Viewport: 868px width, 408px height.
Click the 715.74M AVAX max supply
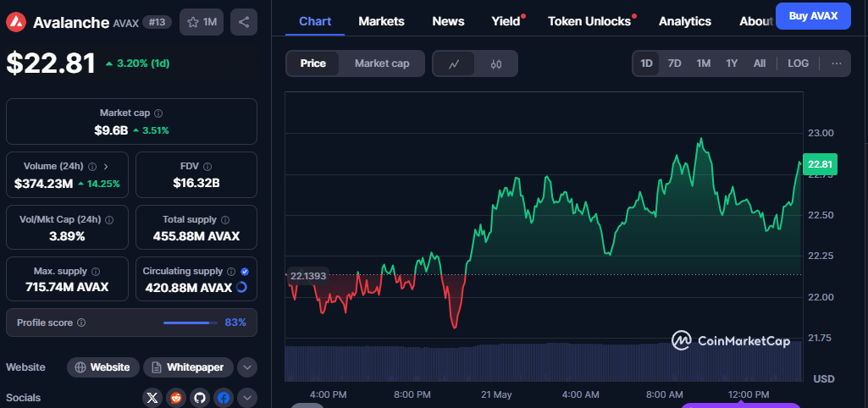(x=67, y=287)
